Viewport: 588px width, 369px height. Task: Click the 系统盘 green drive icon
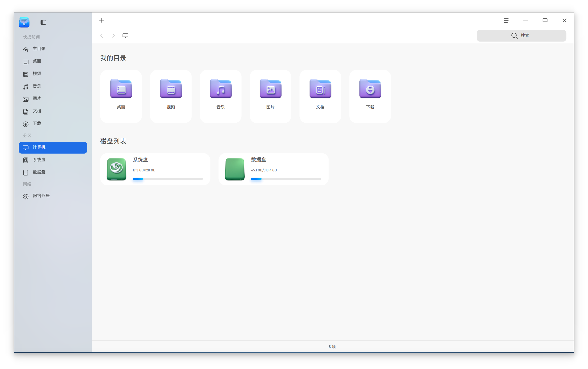(117, 169)
